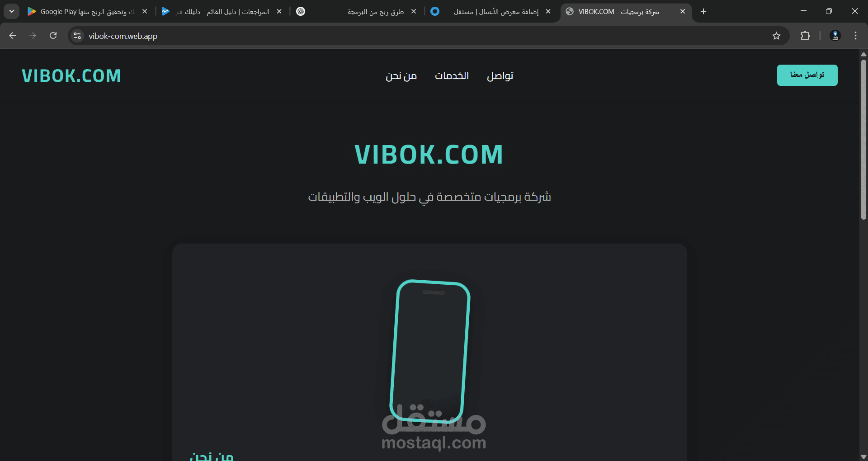
Task: Open the الخدمات navigation link
Action: point(452,76)
